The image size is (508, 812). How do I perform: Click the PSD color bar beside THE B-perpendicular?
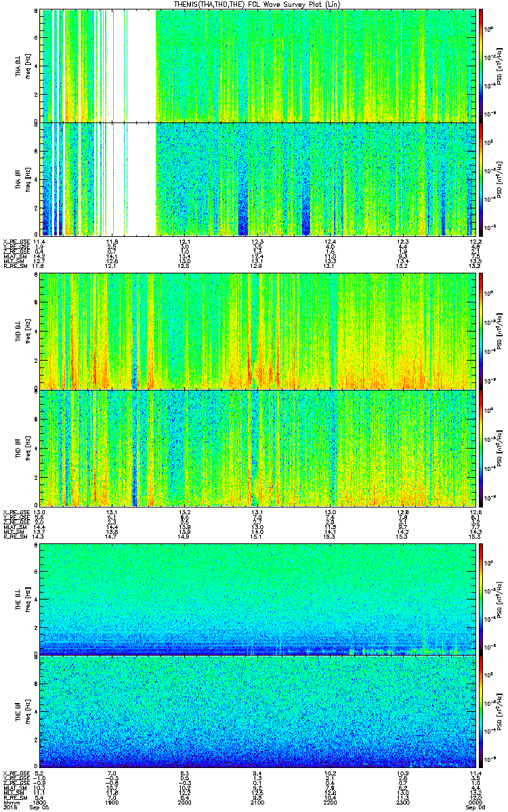(482, 598)
